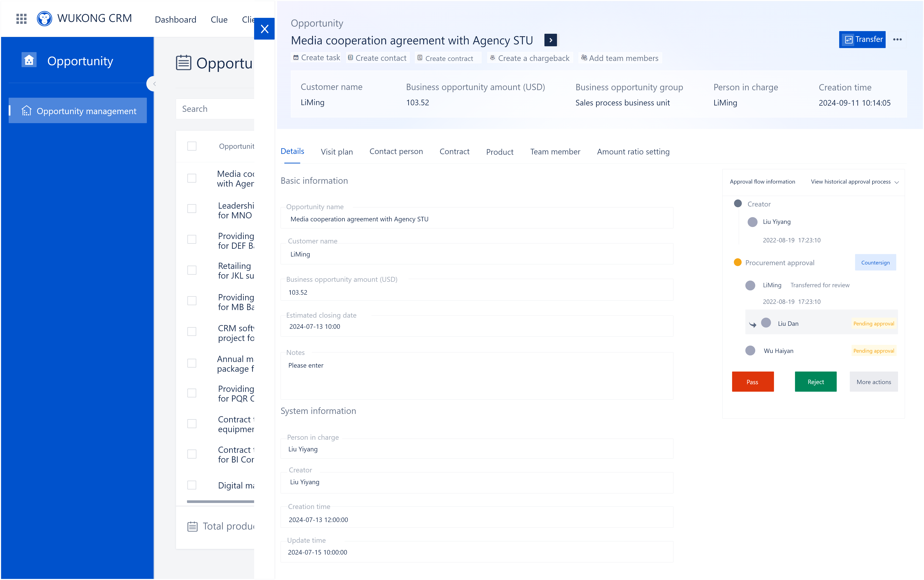Viewport: 924px width, 580px height.
Task: Click the horizontal scrollbar under the list
Action: [220, 501]
